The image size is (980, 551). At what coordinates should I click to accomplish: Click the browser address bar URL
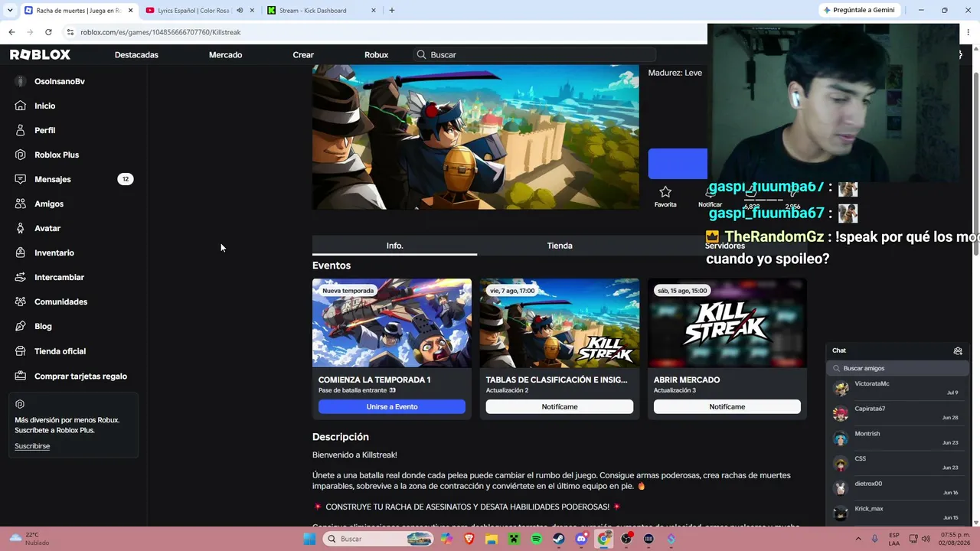pos(161,32)
